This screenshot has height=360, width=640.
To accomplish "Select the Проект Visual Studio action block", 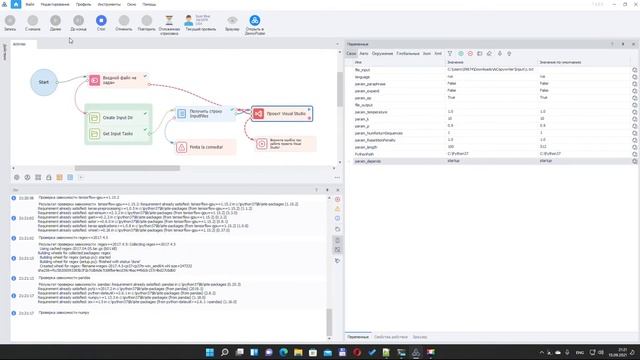I will [x=282, y=113].
